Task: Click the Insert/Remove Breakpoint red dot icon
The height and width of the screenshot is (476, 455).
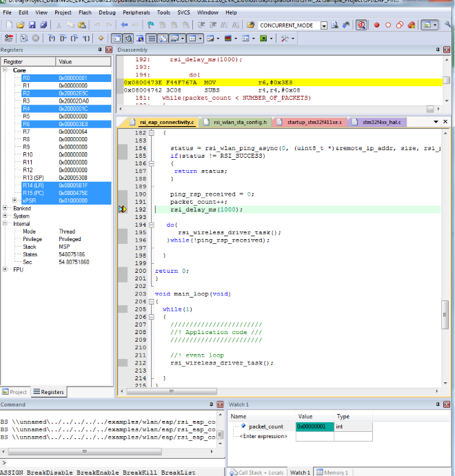Action: [376, 25]
